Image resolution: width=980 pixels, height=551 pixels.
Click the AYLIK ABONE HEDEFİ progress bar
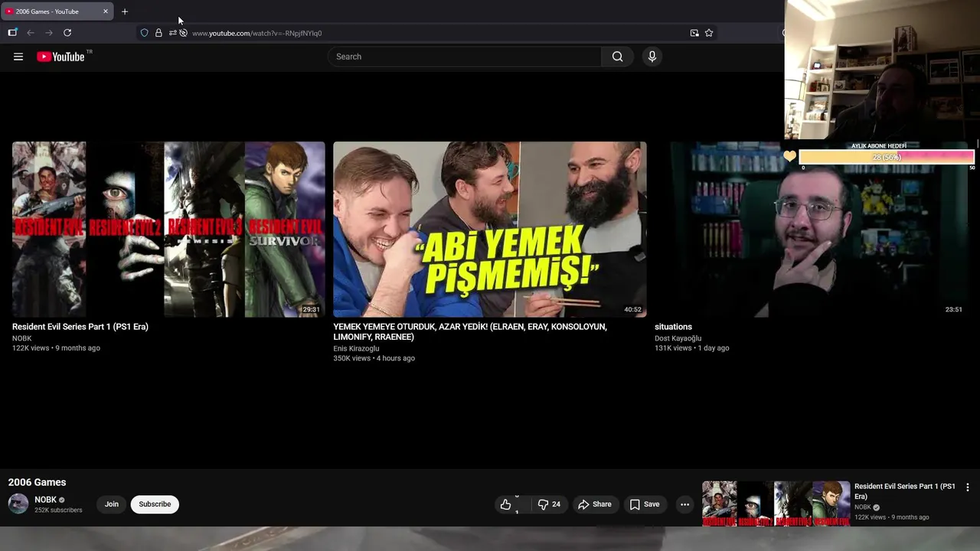[x=887, y=157]
